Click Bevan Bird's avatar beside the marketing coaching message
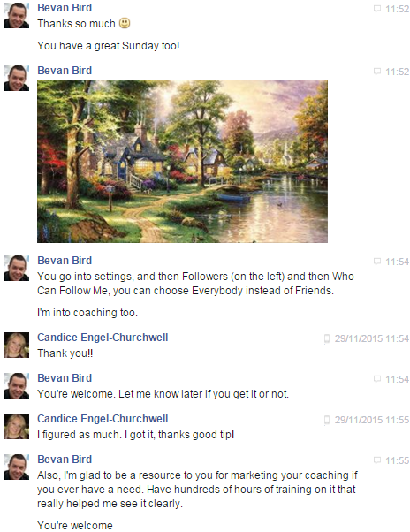Screen dimensions: 410x532 point(16,467)
